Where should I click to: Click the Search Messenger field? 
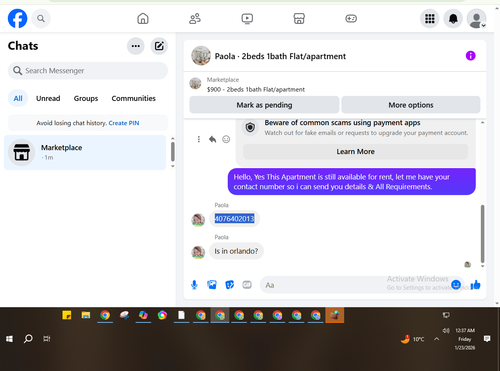pos(88,71)
